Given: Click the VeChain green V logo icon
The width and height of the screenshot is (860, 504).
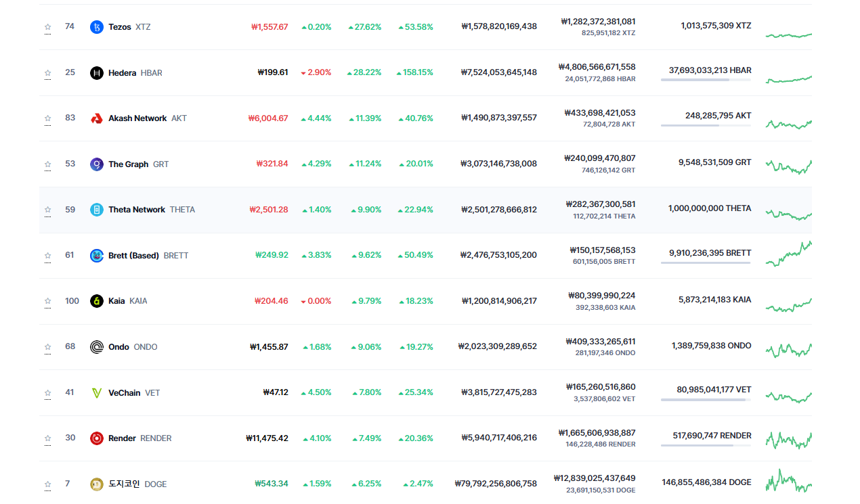Looking at the screenshot, I should pos(97,392).
